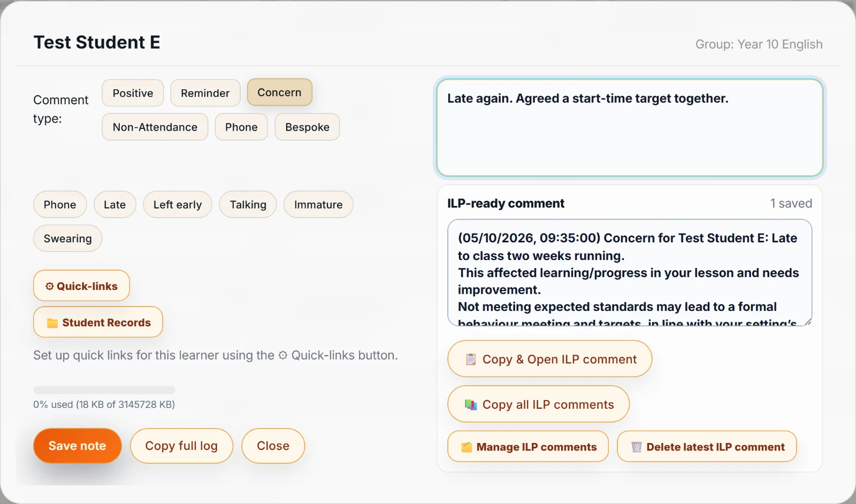Select the Talking chip
The image size is (856, 504).
tap(248, 204)
